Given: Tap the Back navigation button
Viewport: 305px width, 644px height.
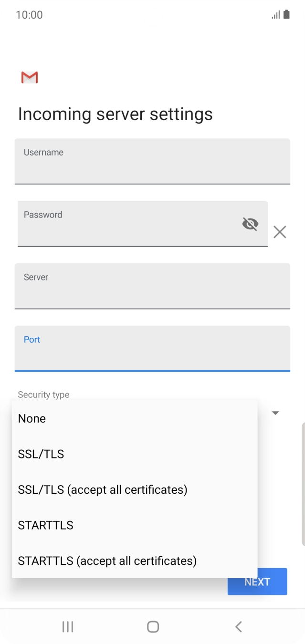Looking at the screenshot, I should [238, 626].
